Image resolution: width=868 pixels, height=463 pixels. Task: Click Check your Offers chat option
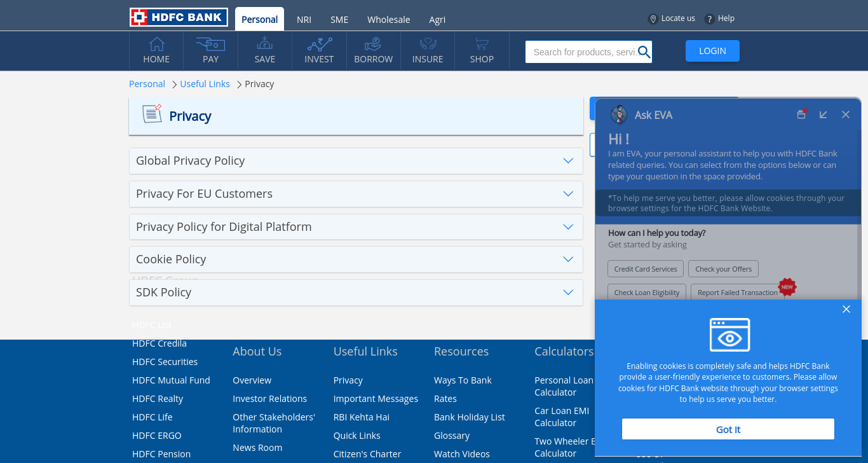coord(724,269)
